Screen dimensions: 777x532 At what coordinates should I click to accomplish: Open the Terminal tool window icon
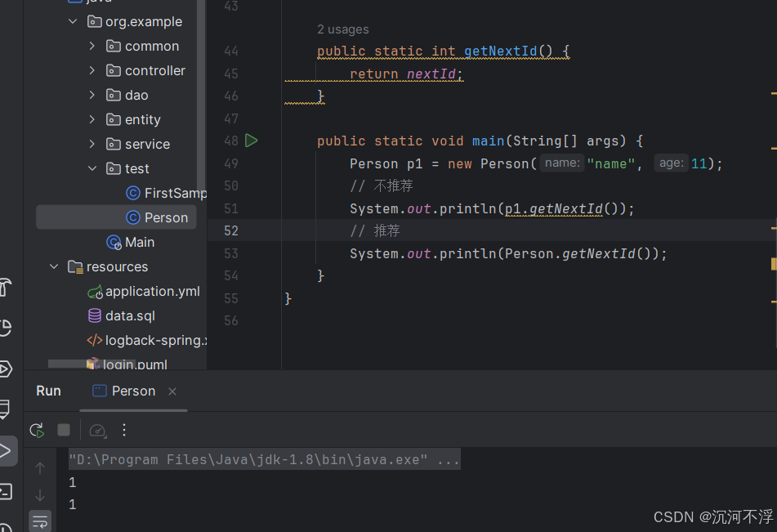(x=6, y=491)
